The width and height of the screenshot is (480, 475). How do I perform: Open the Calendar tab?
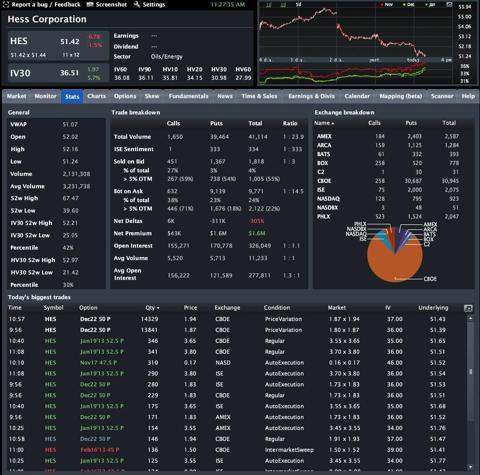coord(357,96)
